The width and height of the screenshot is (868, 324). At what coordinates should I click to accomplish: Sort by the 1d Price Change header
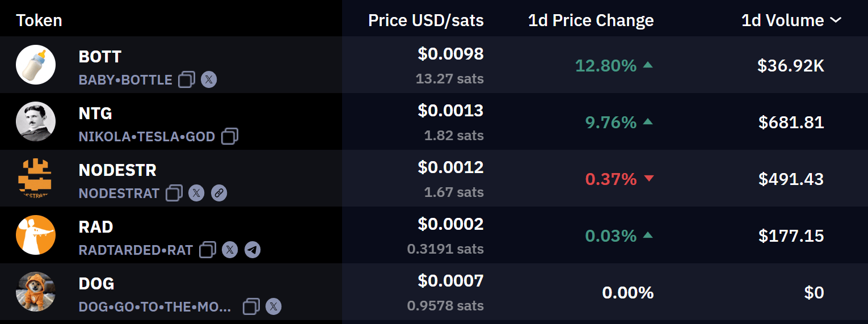[591, 20]
